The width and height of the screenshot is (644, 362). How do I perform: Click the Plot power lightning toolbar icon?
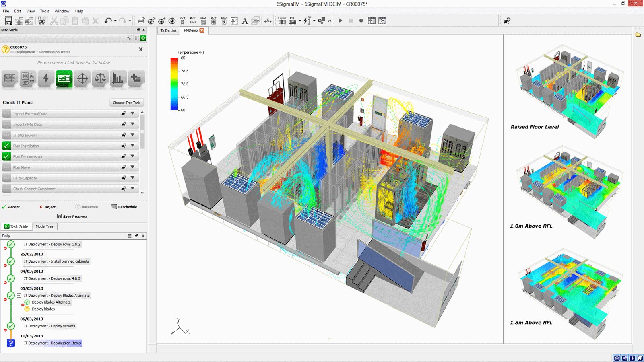[224, 21]
